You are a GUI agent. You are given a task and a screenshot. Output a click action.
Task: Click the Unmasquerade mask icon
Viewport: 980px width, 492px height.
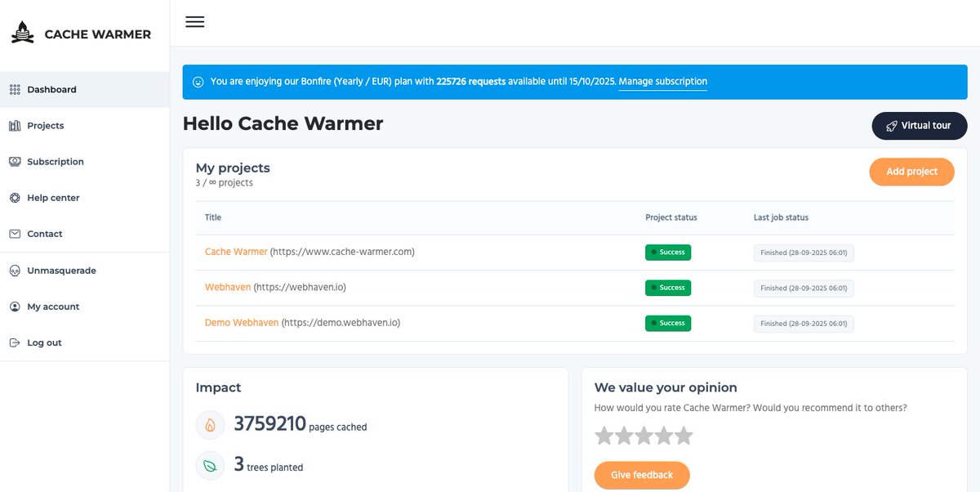[x=15, y=271]
